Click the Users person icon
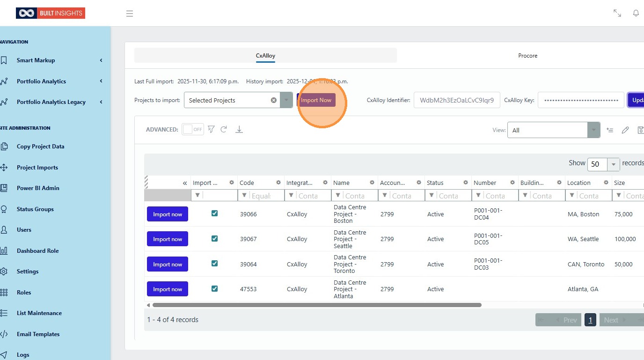The image size is (644, 360). 4,230
